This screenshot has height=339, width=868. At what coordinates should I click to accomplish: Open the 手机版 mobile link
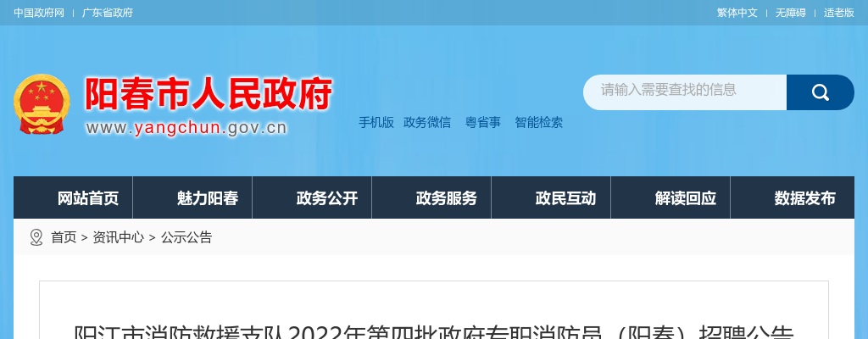tap(376, 122)
